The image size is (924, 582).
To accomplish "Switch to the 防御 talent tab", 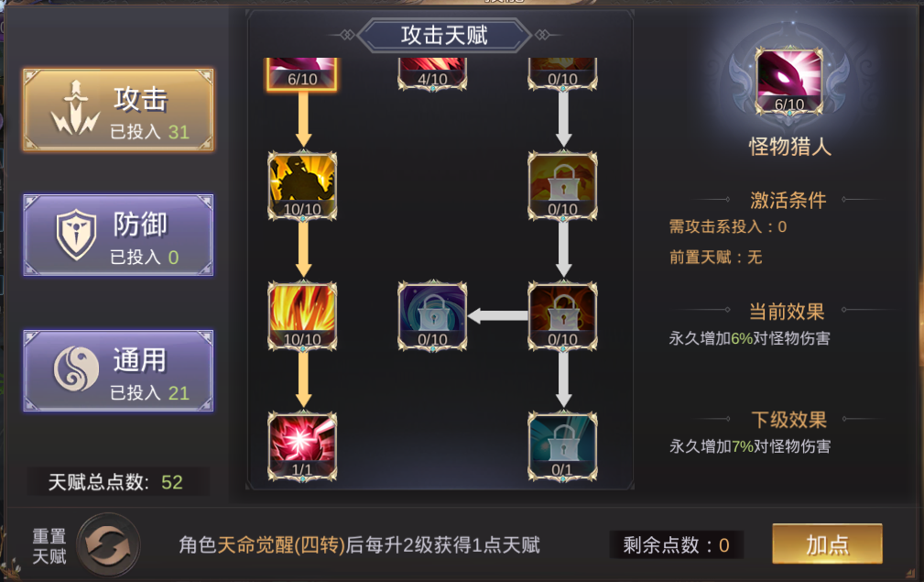I will (x=118, y=235).
